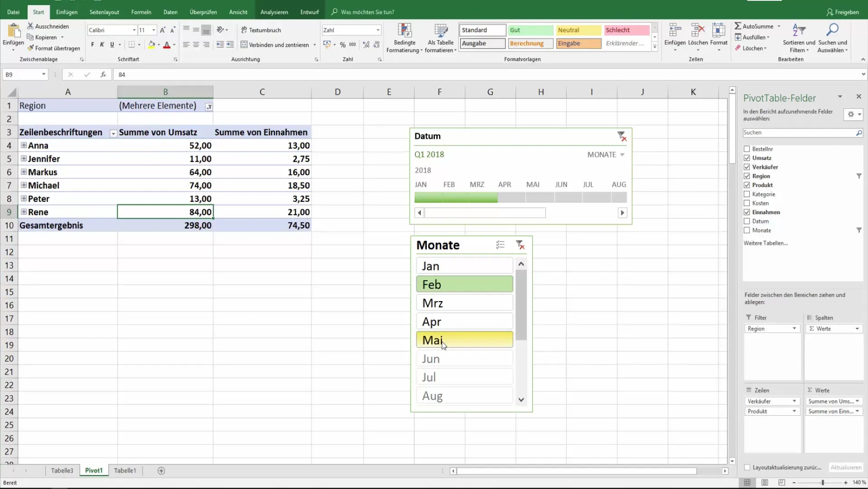Image resolution: width=868 pixels, height=489 pixels.
Task: Click the font color A icon
Action: coord(167,44)
